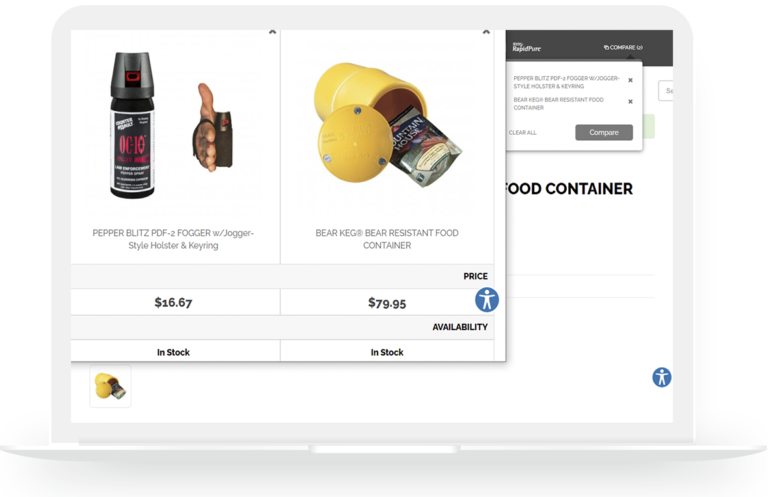
Task: Remove Pepper Blitz from compare list
Action: point(630,80)
